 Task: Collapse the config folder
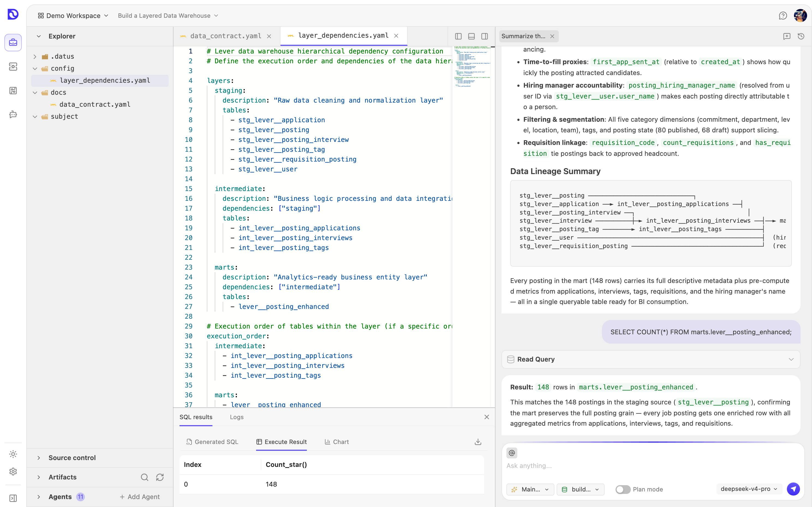(x=35, y=69)
